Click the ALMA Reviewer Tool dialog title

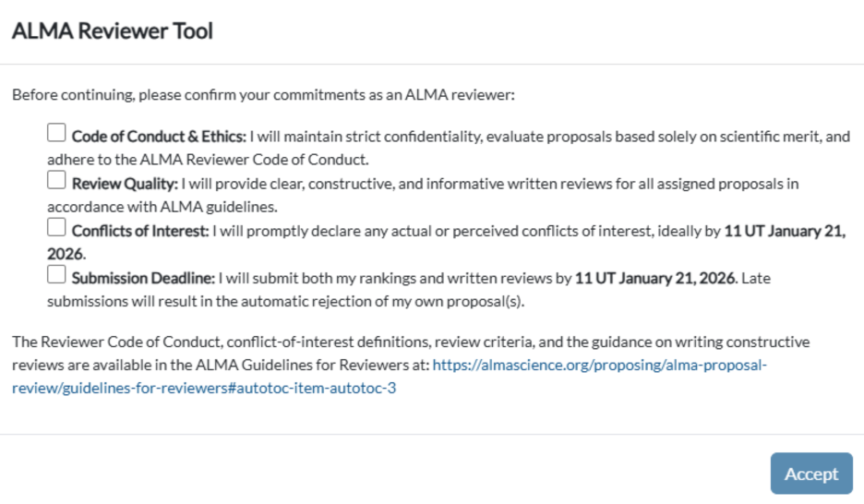point(112,31)
